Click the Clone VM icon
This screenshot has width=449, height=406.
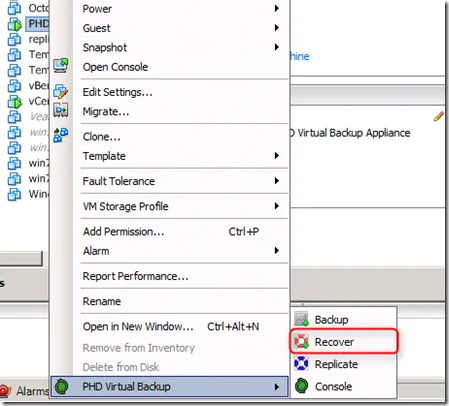click(61, 135)
